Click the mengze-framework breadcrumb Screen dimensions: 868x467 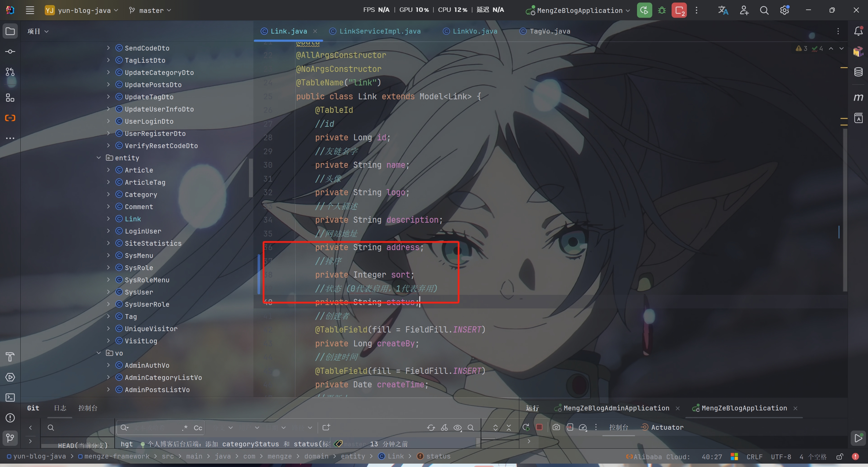click(x=116, y=456)
